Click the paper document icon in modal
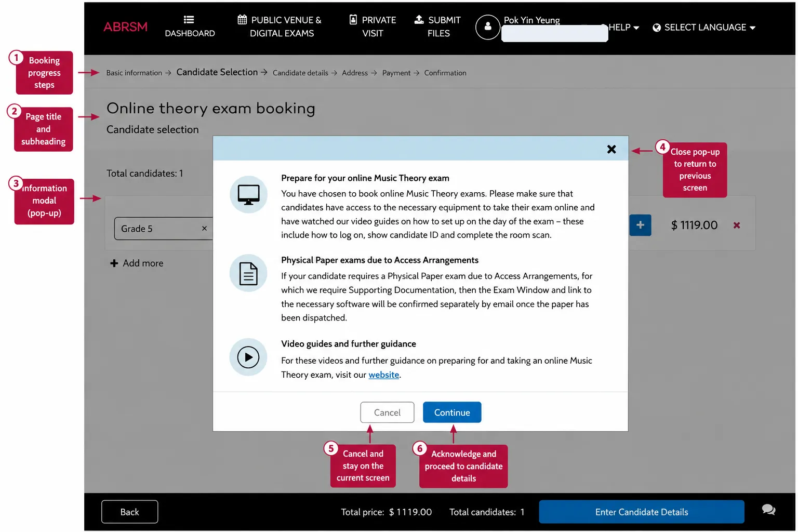The image size is (798, 532). click(248, 273)
